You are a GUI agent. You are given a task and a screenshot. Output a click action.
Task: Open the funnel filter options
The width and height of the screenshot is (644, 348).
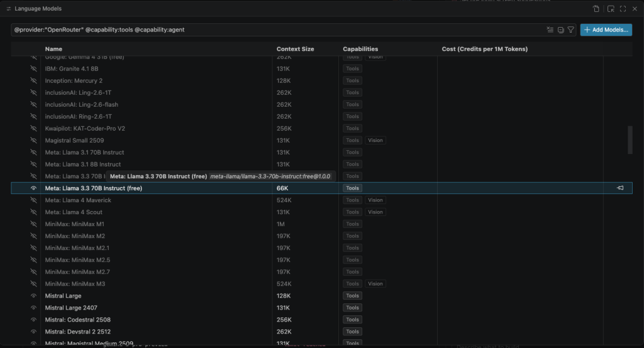(571, 30)
